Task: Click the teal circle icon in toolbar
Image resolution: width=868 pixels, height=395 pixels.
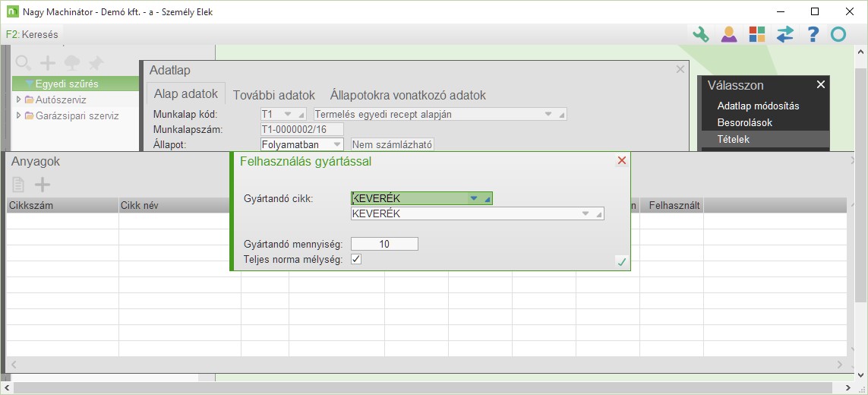Action: 838,34
